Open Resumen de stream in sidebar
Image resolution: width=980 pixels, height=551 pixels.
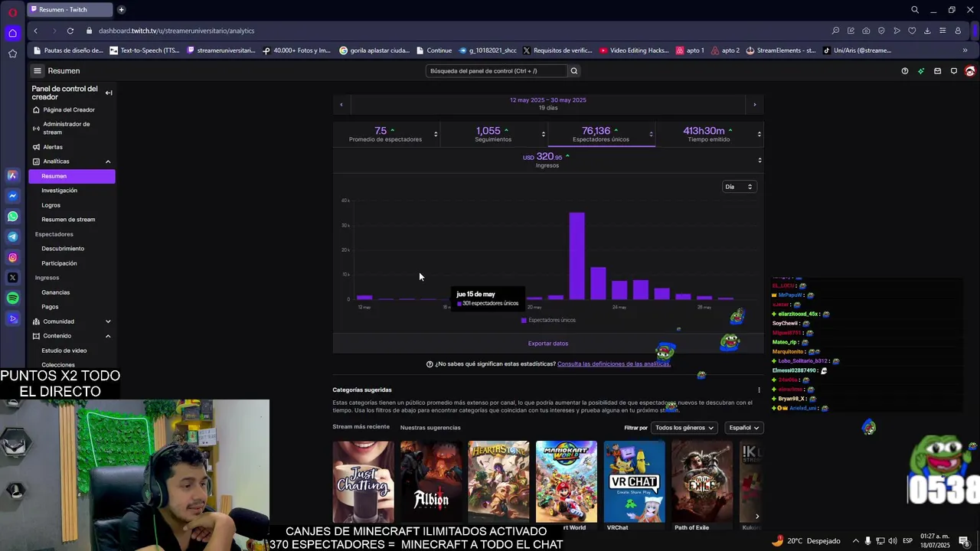pos(68,220)
